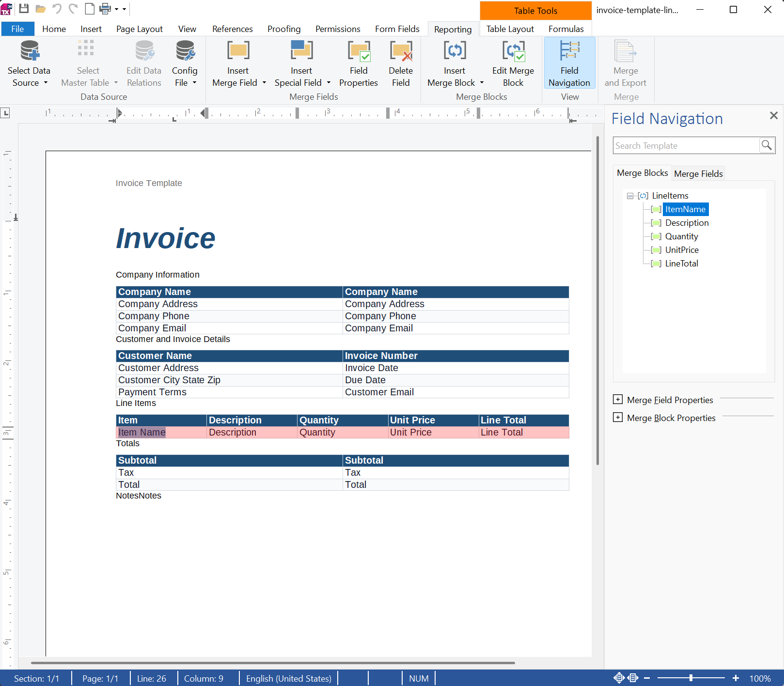Print with the printer icon
Image resolution: width=784 pixels, height=686 pixels.
[105, 9]
